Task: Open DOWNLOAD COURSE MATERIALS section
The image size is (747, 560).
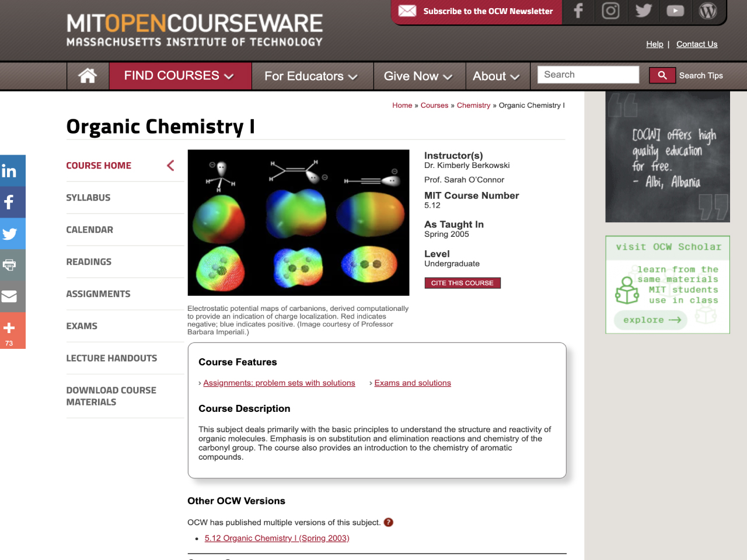Action: [111, 396]
